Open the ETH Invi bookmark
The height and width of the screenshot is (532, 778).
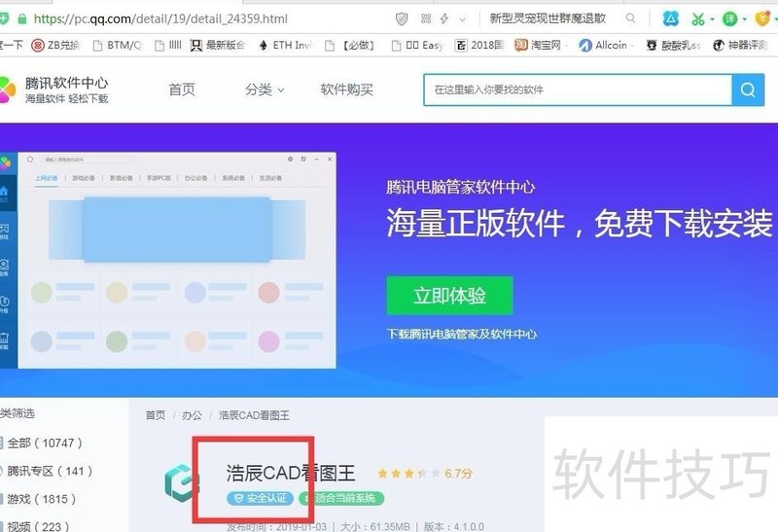[285, 45]
